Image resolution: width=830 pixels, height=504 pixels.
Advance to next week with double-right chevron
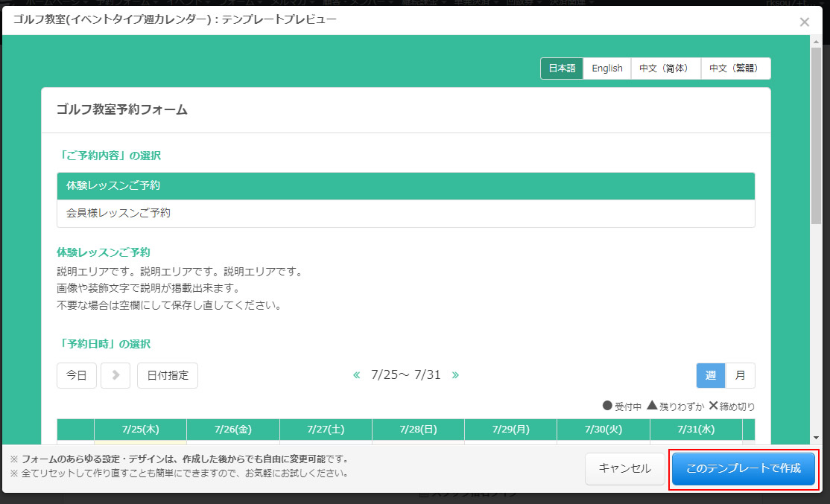(x=455, y=375)
